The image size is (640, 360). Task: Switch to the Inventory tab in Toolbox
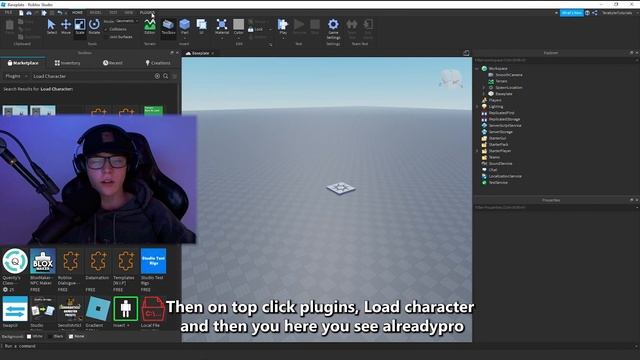(67, 63)
